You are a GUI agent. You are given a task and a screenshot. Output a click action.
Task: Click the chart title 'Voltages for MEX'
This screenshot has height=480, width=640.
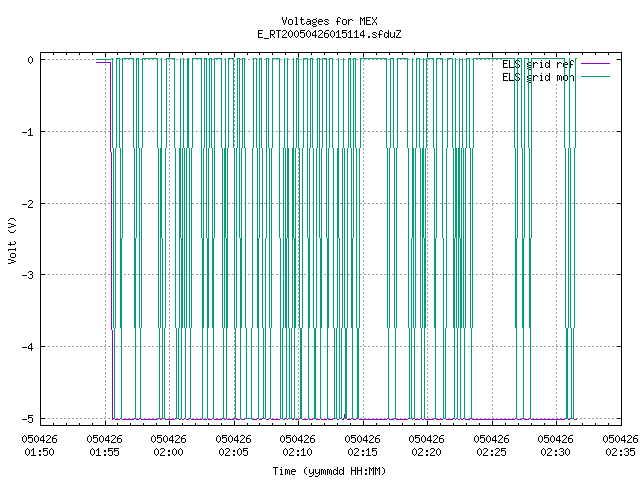click(x=329, y=21)
